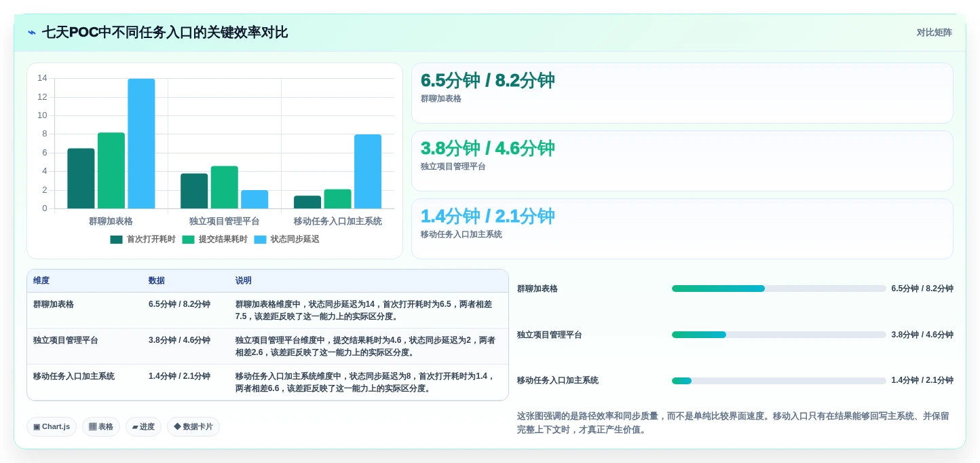The width and height of the screenshot is (980, 463).
Task: Toggle the 提交结果耗时 legend swatch
Action: pyautogui.click(x=188, y=240)
